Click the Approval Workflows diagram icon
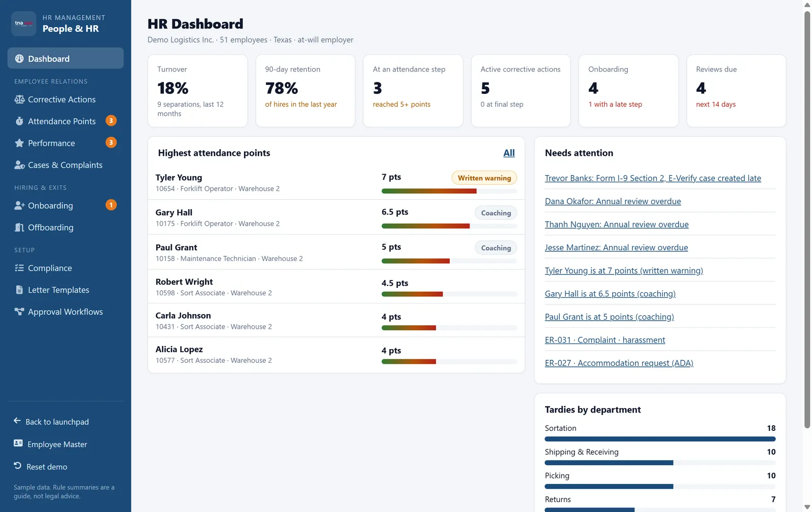This screenshot has height=512, width=812. point(19,312)
